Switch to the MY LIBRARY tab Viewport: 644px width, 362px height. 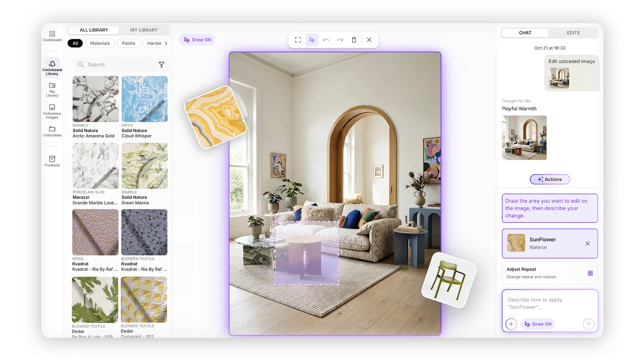[144, 30]
